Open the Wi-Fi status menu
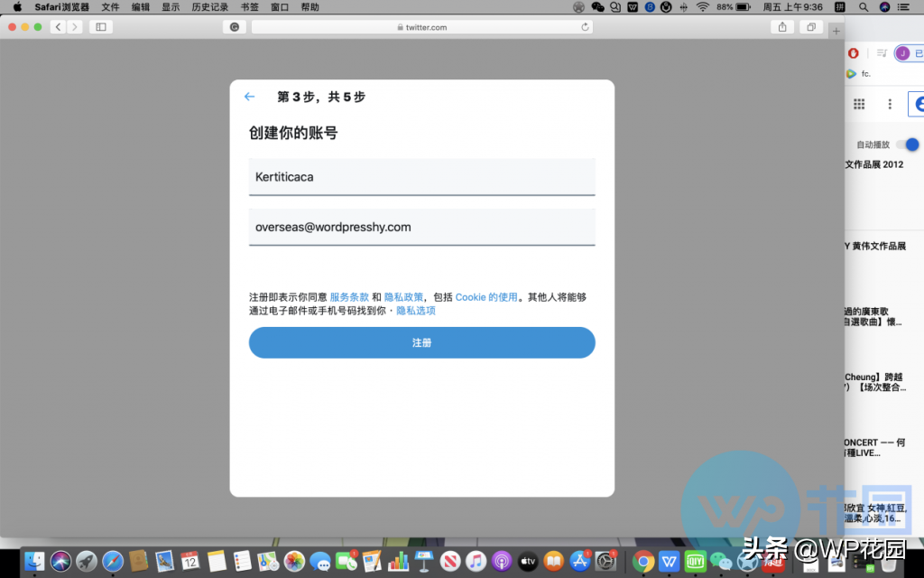This screenshot has height=578, width=924. point(702,7)
